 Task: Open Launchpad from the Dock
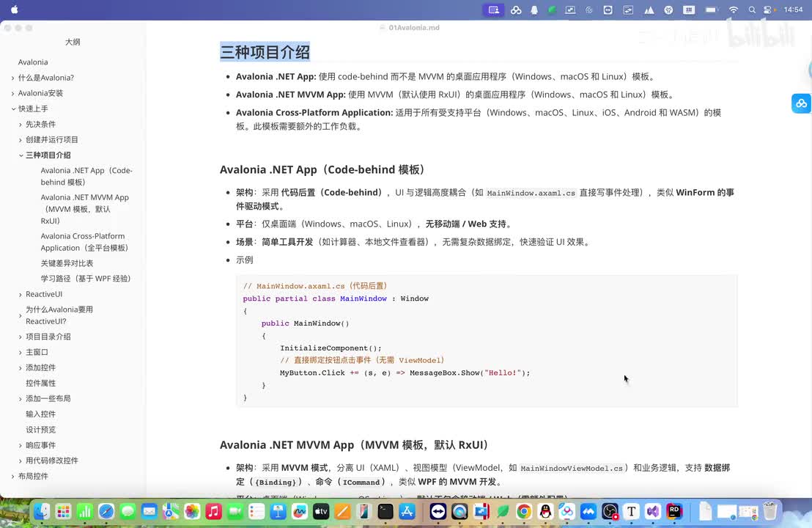point(63,512)
